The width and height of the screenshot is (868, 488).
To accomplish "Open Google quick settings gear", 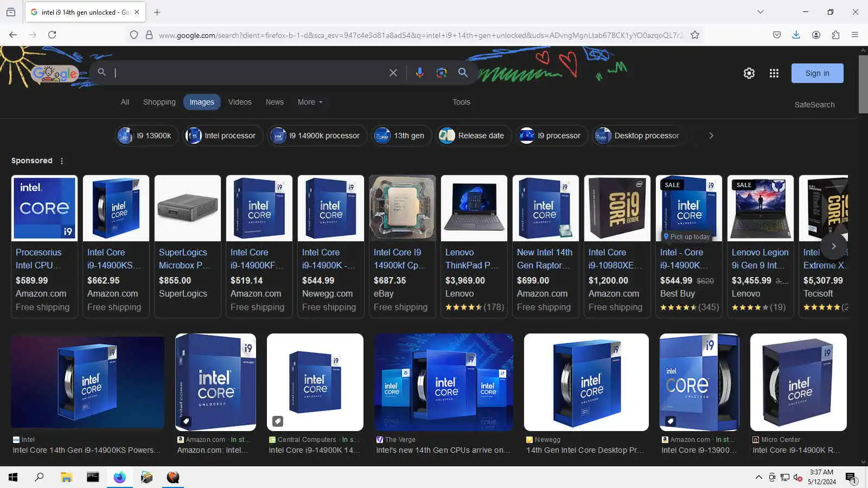I will [x=749, y=73].
